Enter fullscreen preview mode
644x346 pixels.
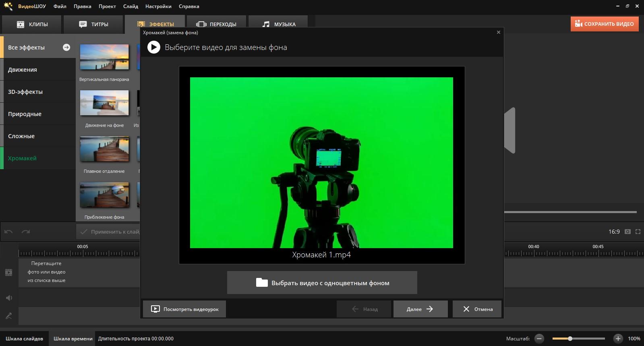[x=638, y=232]
